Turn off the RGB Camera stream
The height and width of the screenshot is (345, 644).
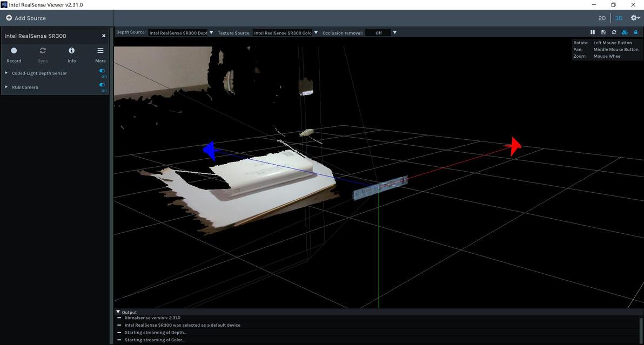pos(102,85)
